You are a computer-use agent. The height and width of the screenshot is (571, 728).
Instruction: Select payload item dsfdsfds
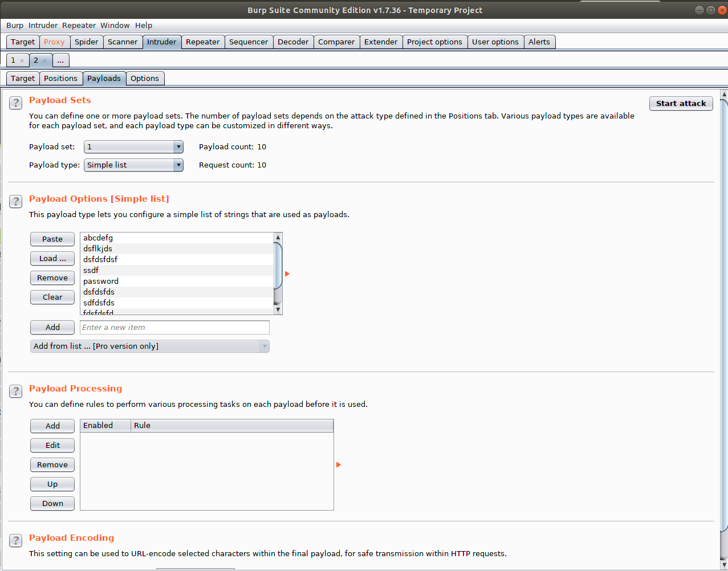(x=177, y=292)
